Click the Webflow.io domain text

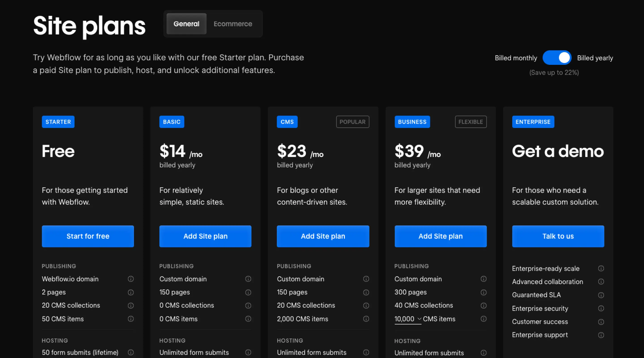click(70, 279)
